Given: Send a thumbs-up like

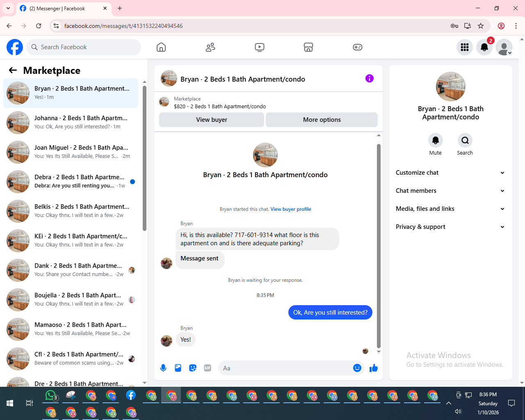Looking at the screenshot, I should pos(374,368).
